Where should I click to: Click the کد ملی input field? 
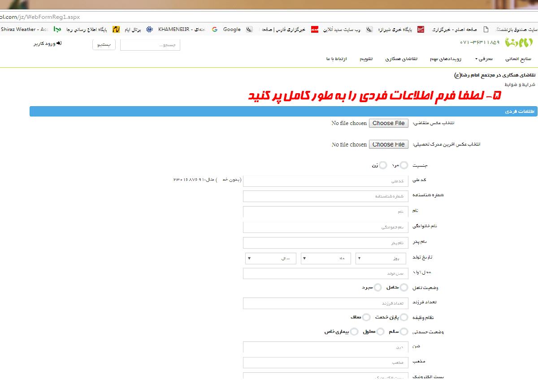point(325,181)
